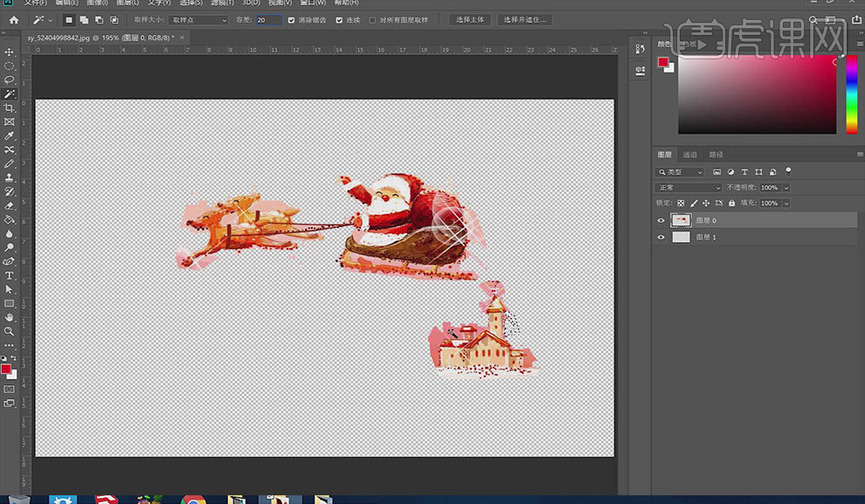Open the 文件(F) File menu
This screenshot has width=865, height=504.
click(x=35, y=3)
